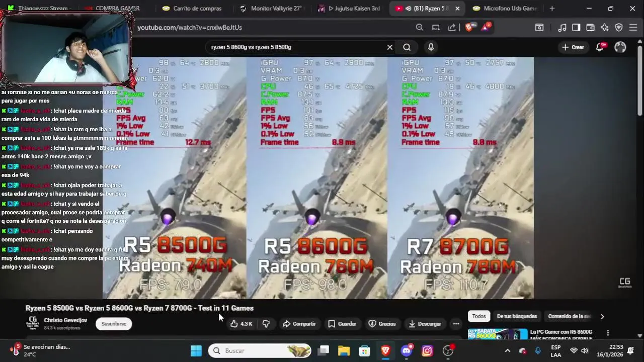Click the Compartir button
This screenshot has width=644, height=362.
click(x=299, y=324)
